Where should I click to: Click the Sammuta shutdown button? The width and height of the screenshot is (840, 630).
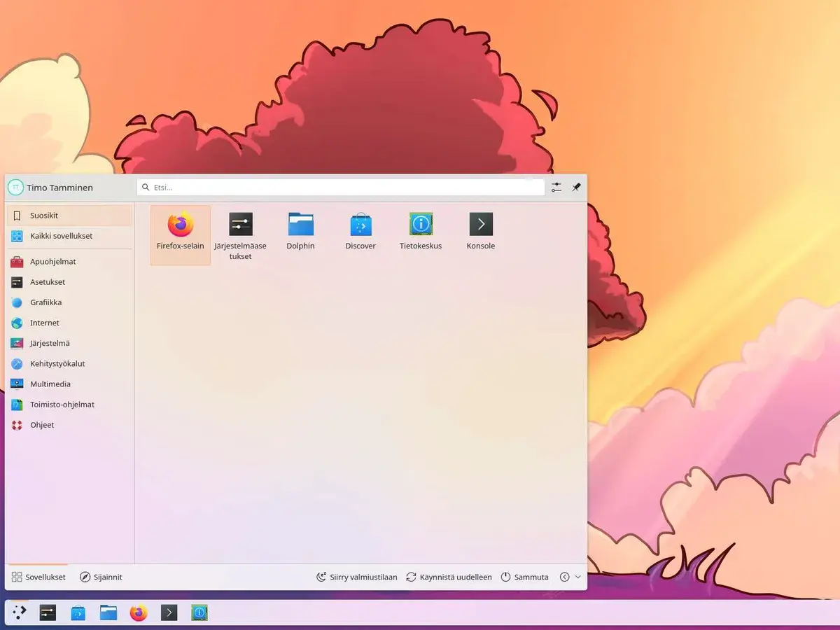524,577
